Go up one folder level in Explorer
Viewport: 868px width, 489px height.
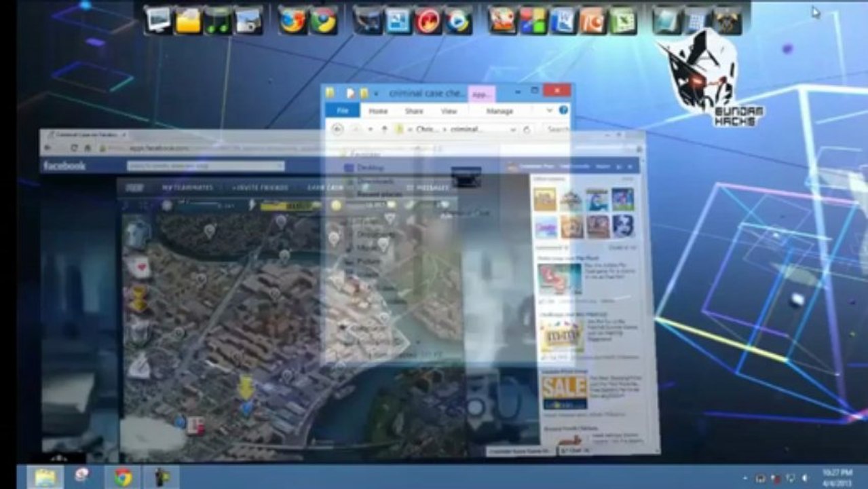click(x=384, y=128)
